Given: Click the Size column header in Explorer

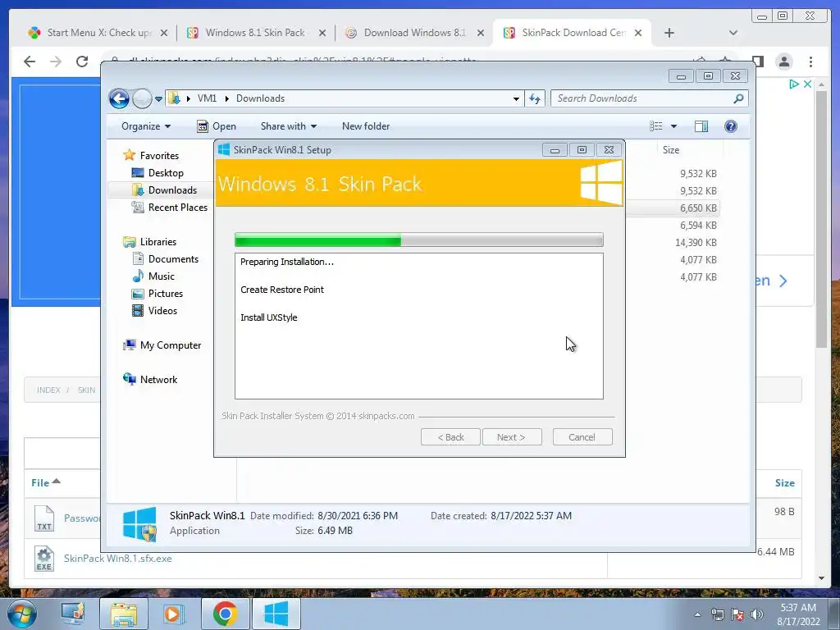Looking at the screenshot, I should tap(671, 150).
